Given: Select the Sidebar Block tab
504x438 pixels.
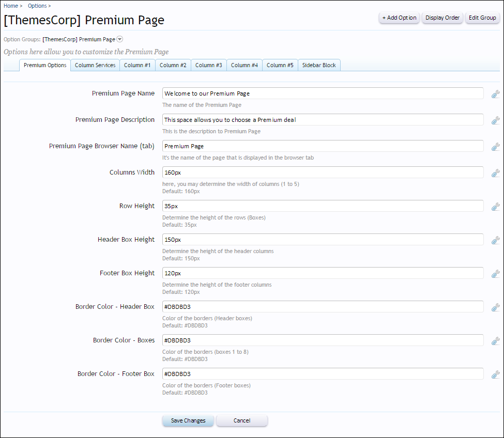Looking at the screenshot, I should (319, 65).
